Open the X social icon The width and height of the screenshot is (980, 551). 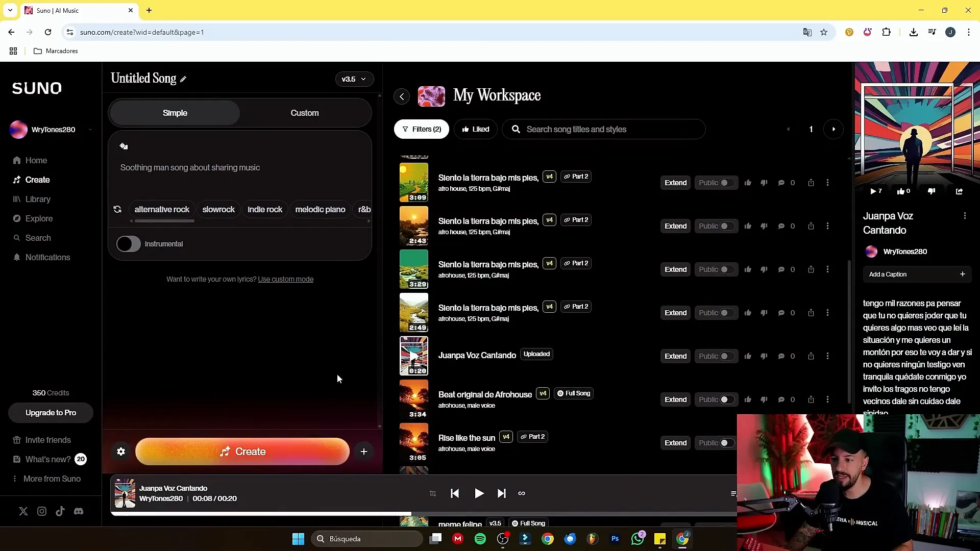point(23,511)
